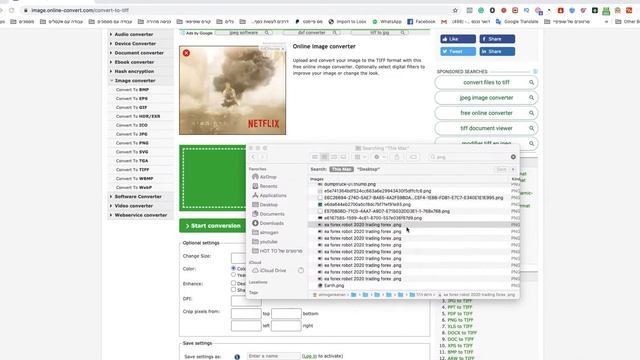The width and height of the screenshot is (640, 360).
Task: Click the Start conversion button
Action: click(x=212, y=226)
